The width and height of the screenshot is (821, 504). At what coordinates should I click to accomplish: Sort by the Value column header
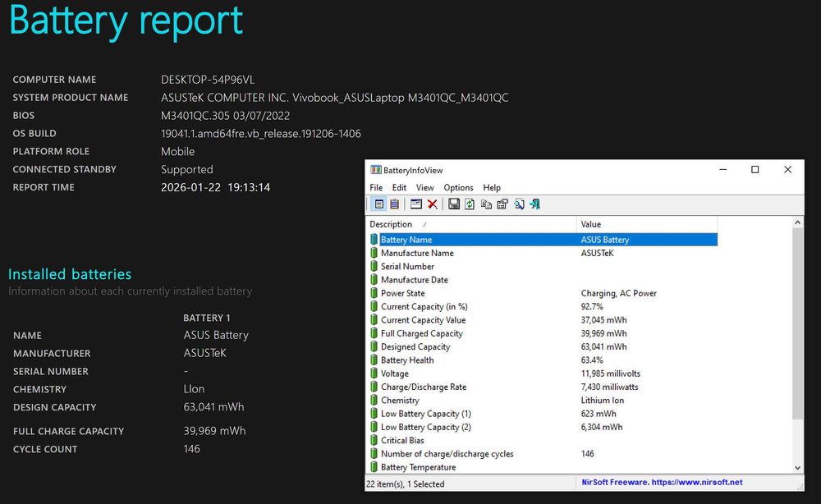[x=647, y=225]
